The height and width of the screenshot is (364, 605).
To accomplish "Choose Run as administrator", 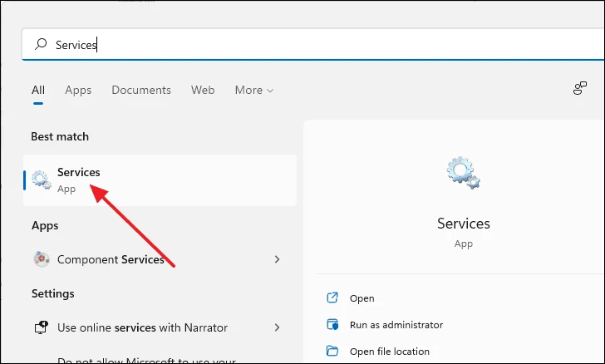I will [396, 325].
